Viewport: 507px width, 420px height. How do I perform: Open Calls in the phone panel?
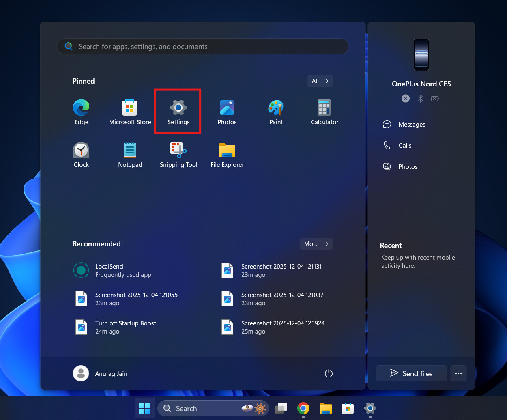pos(404,145)
